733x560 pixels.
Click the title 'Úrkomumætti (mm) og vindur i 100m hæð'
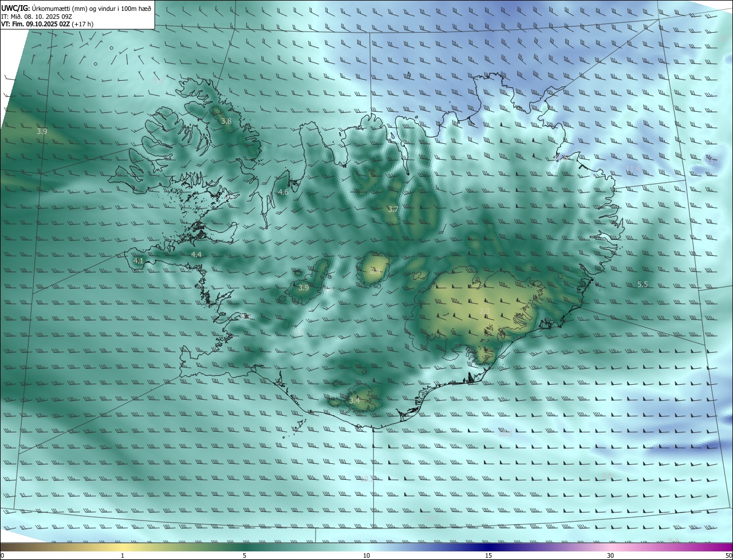coord(91,8)
